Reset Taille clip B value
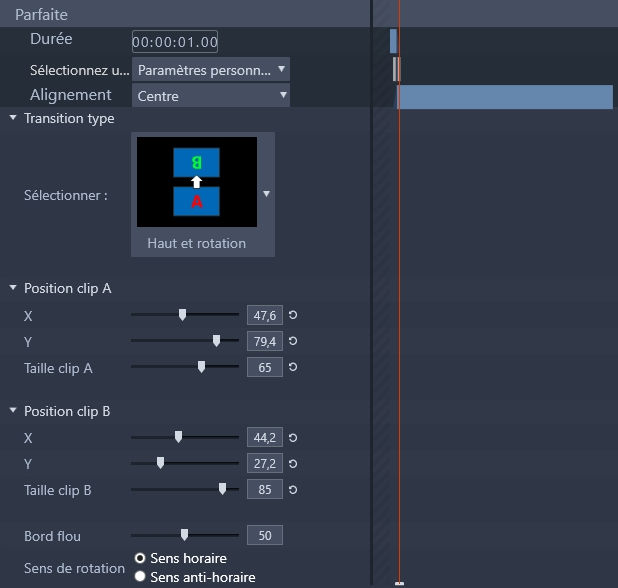The height and width of the screenshot is (588, 618). (293, 489)
